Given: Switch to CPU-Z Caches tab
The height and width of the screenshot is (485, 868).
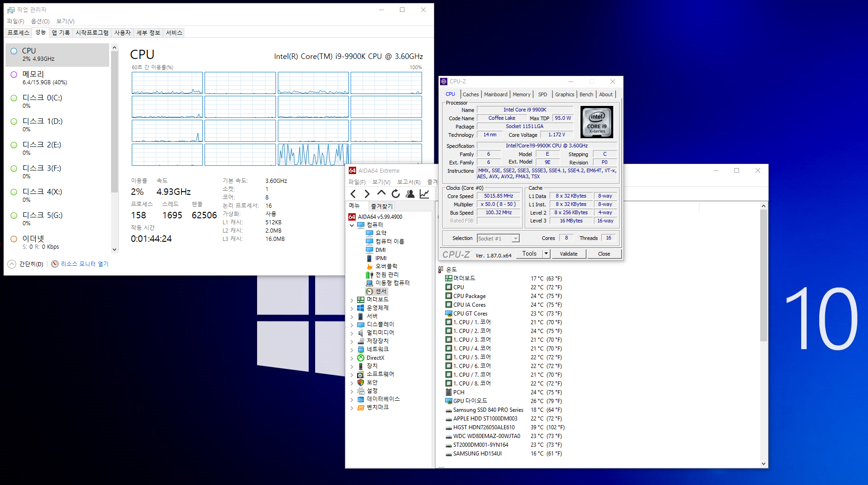Looking at the screenshot, I should pos(471,94).
